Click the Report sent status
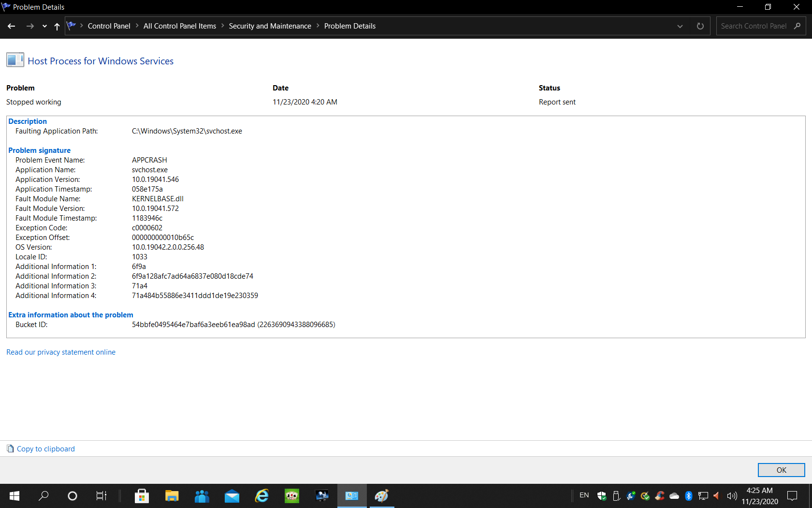 point(557,102)
